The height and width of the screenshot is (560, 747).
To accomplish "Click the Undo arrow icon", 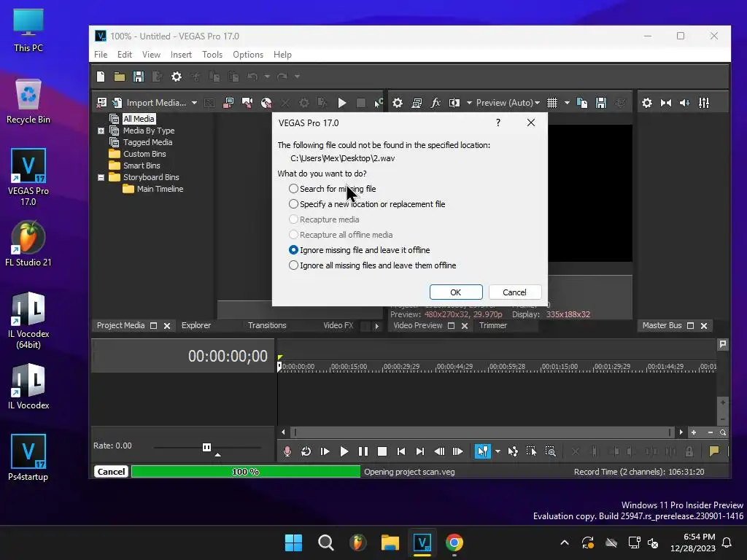I will point(252,77).
